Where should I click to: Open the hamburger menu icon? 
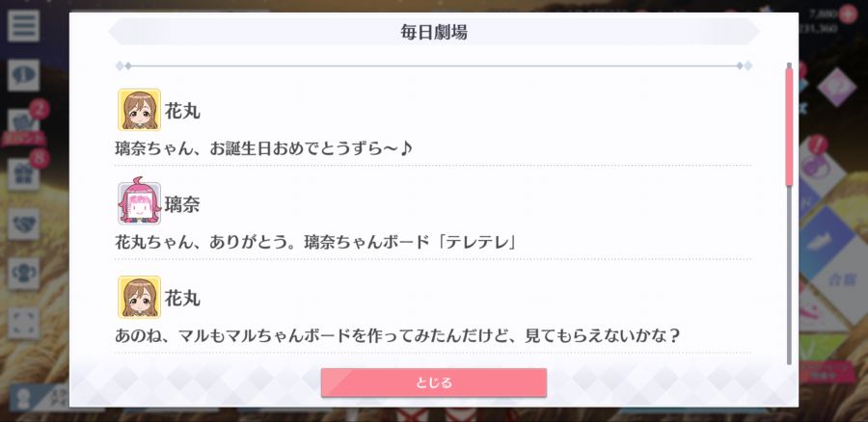(23, 25)
